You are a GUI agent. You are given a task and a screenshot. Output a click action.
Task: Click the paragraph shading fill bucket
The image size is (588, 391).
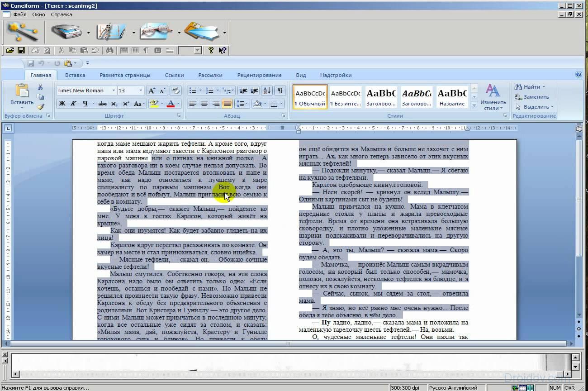click(257, 104)
